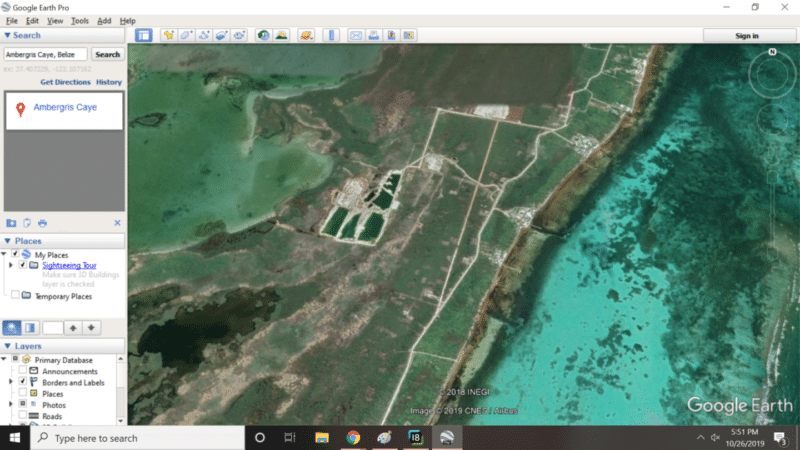Open the Record a Tour tool
Screen dimensions: 800x450
point(239,35)
